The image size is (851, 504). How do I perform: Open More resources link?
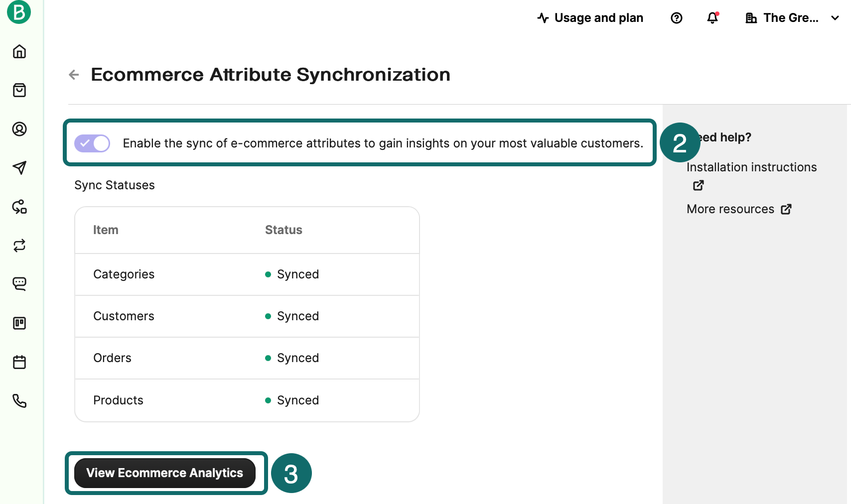click(739, 209)
